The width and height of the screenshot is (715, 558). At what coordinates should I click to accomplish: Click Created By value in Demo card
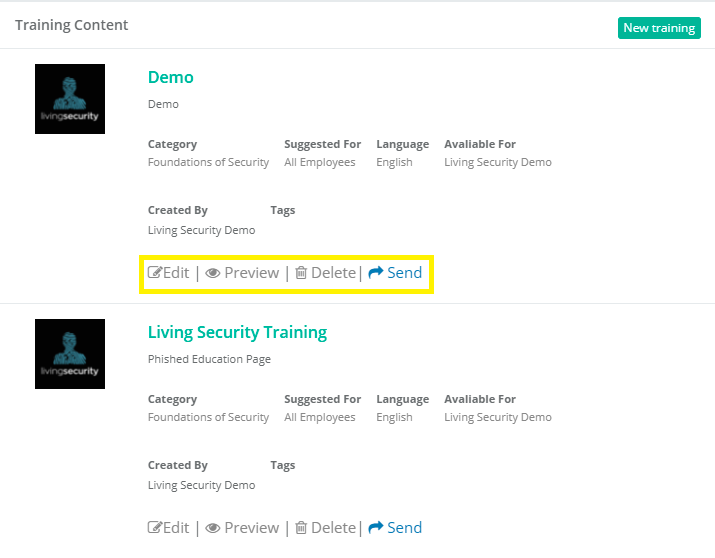[202, 230]
